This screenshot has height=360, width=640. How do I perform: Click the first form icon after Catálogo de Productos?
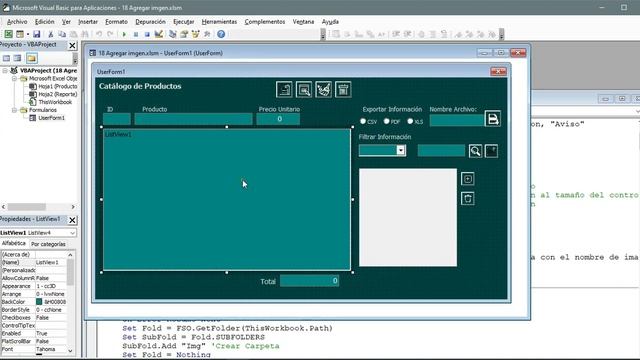tap(284, 89)
